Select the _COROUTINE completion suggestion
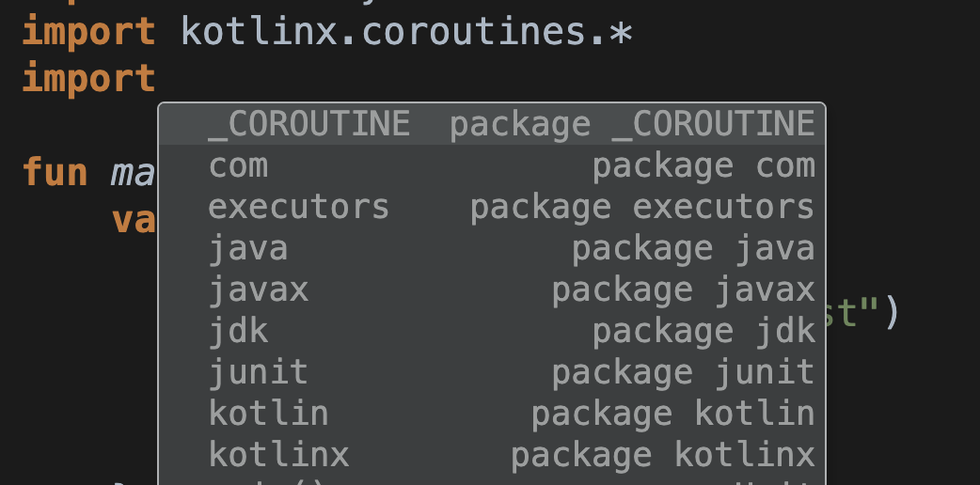Viewport: 980px width, 485px height. click(x=492, y=124)
